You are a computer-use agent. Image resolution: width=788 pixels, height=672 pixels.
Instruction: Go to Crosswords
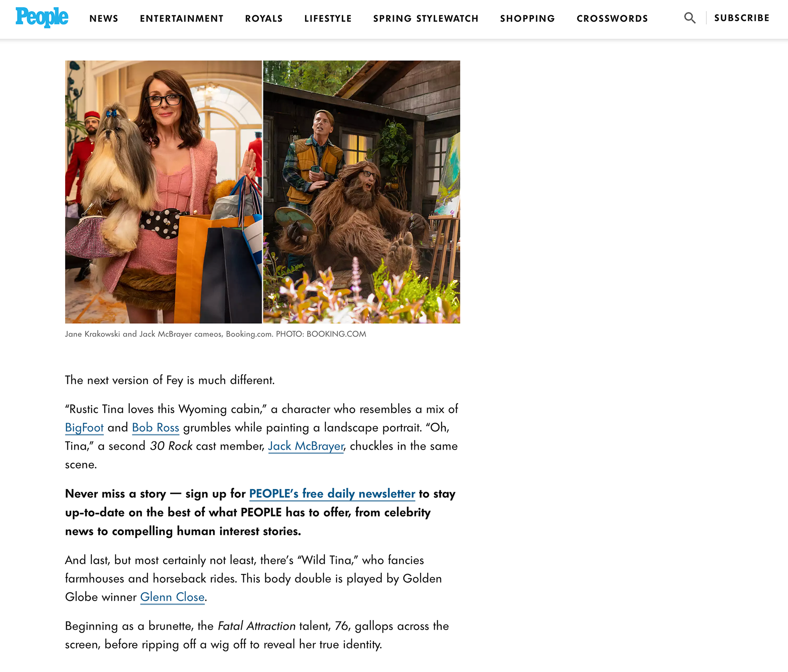[x=612, y=18]
